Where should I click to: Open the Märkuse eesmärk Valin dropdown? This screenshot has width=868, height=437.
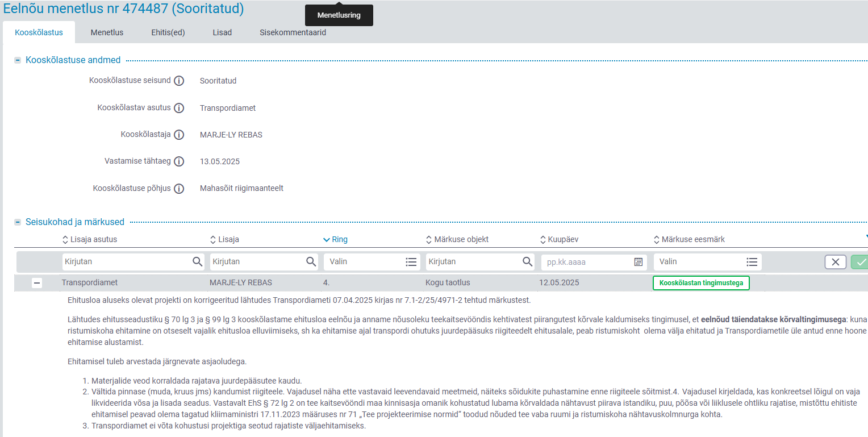point(707,262)
